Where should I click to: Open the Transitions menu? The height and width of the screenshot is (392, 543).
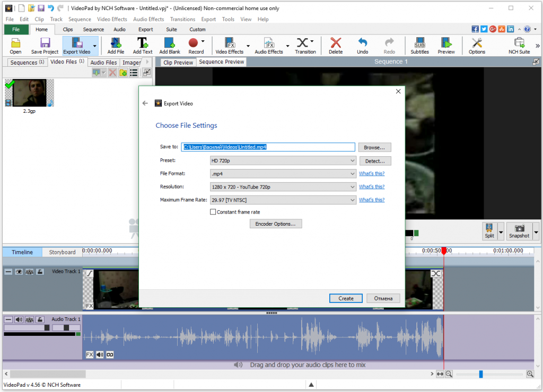tap(182, 20)
